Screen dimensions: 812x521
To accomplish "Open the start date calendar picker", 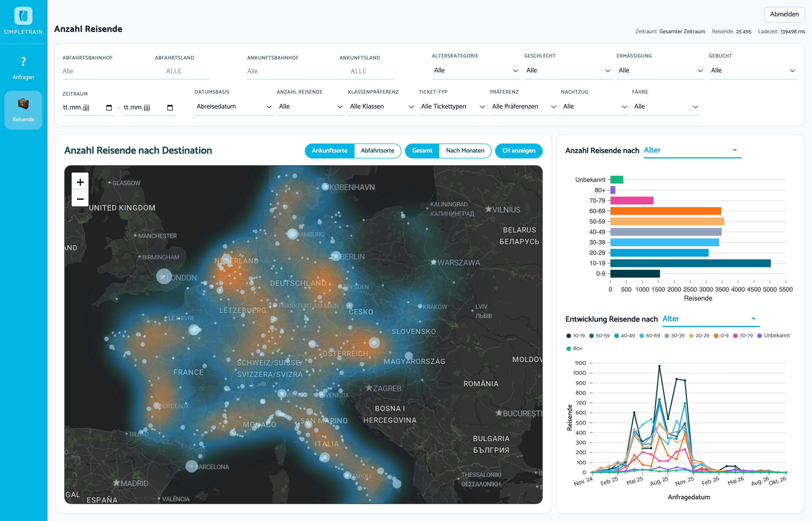I will 109,108.
